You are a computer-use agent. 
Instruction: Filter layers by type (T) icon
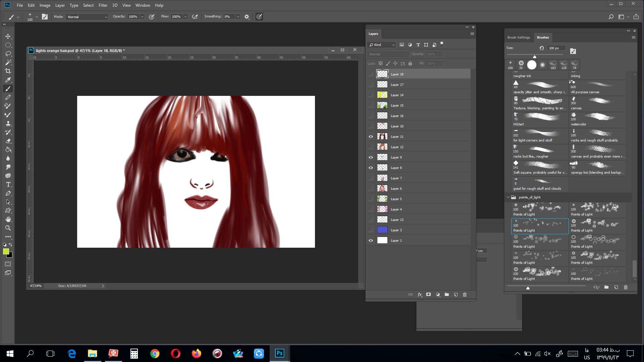pyautogui.click(x=418, y=45)
